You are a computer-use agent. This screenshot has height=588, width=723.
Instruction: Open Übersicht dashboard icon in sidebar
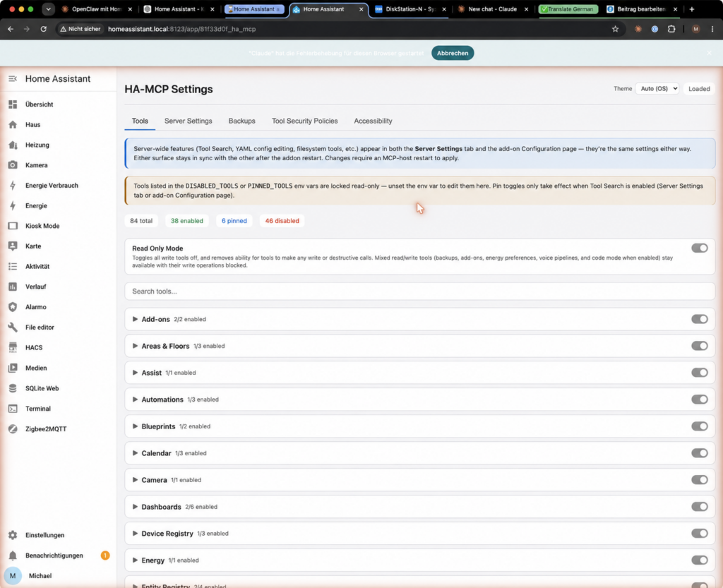click(x=13, y=104)
